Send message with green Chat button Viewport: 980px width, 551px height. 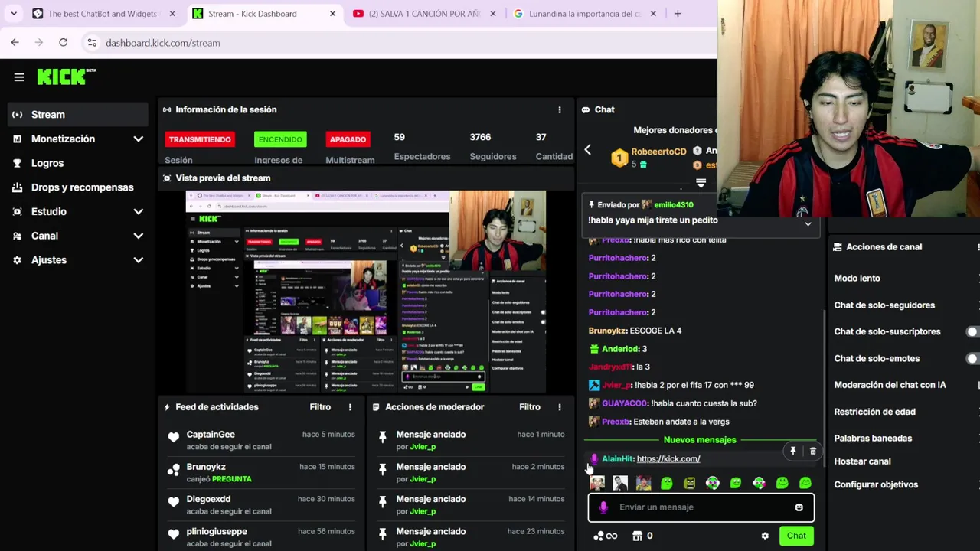click(796, 536)
